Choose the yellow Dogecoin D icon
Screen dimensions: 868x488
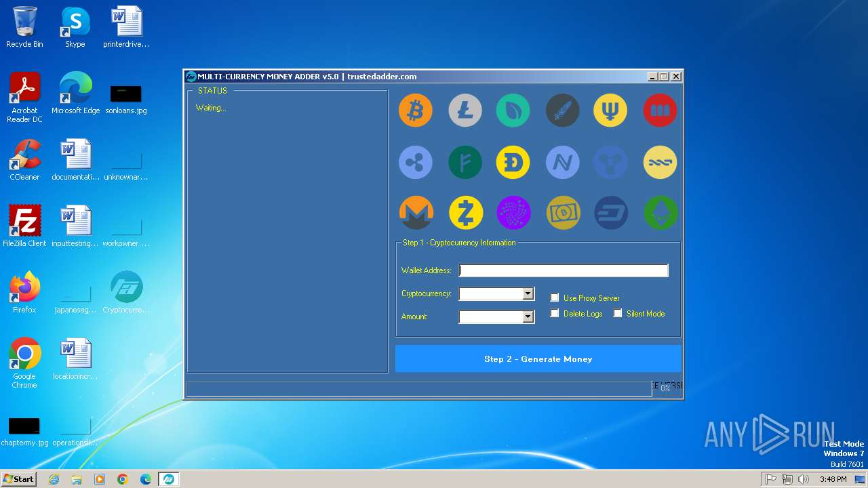[513, 163]
